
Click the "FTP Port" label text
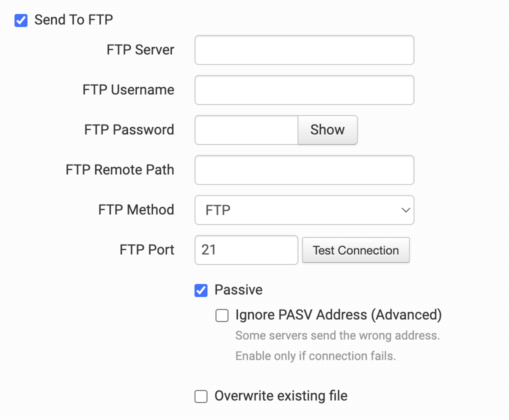click(x=147, y=250)
